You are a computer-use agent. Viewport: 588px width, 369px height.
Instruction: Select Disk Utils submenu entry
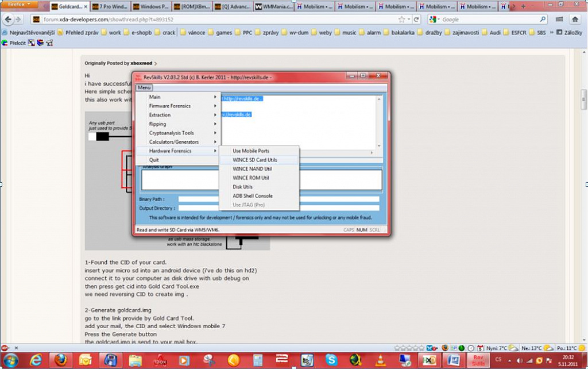[x=259, y=187]
